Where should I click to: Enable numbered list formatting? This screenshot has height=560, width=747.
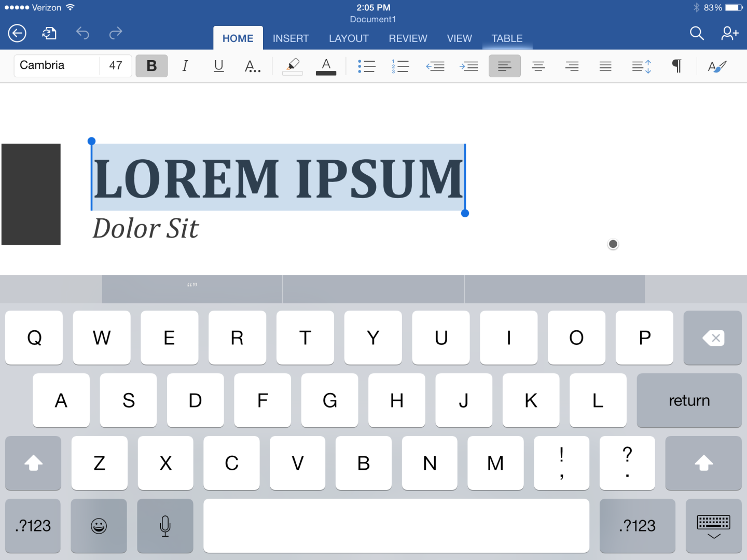400,66
